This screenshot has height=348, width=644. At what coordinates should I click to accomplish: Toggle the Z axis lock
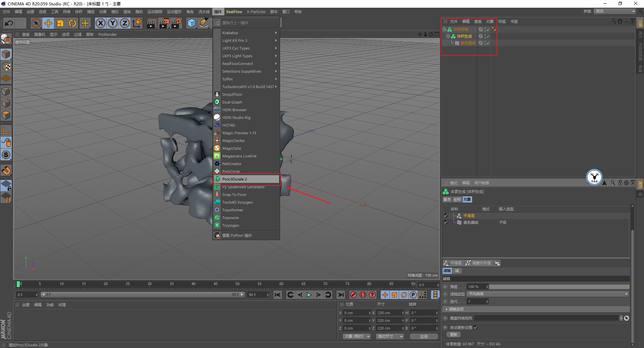[125, 23]
